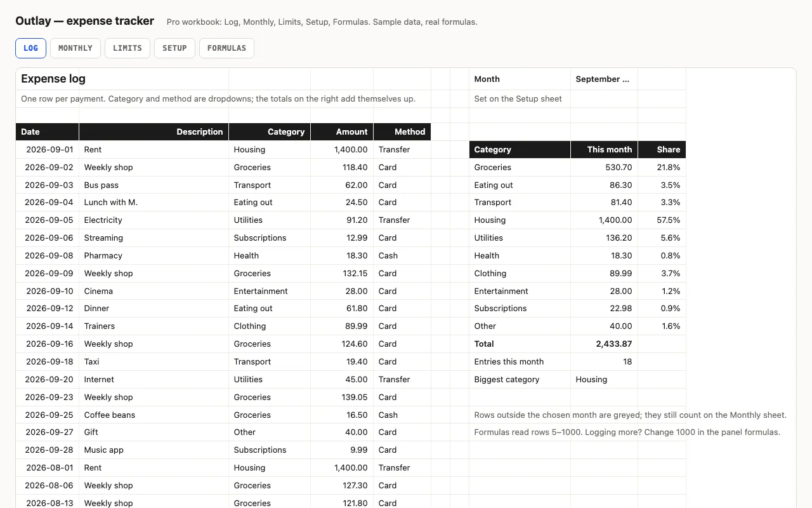Select the Method column header
The height and width of the screenshot is (508, 812).
coord(402,132)
